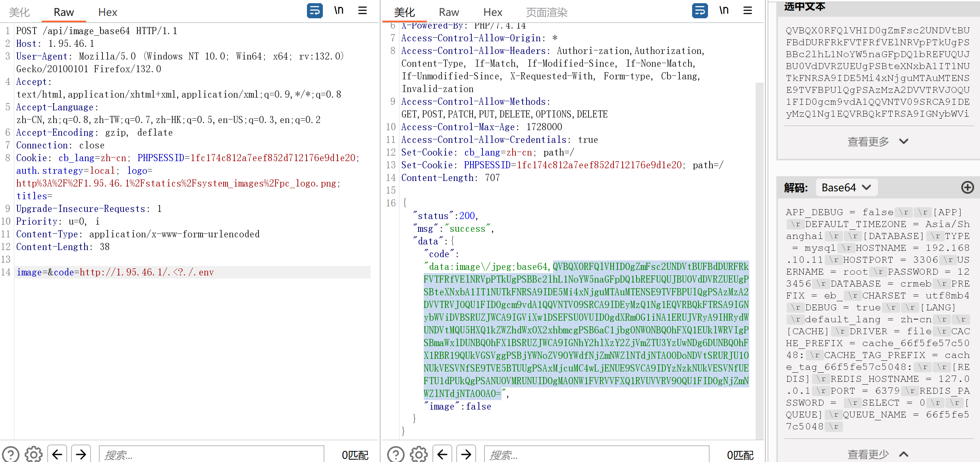Click the "msg":"success" JSON line
This screenshot has height=462, width=980.
click(x=453, y=229)
